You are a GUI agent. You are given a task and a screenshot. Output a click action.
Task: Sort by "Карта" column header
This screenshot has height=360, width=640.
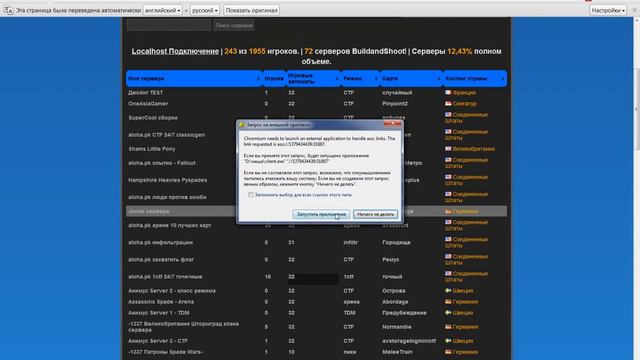point(411,78)
